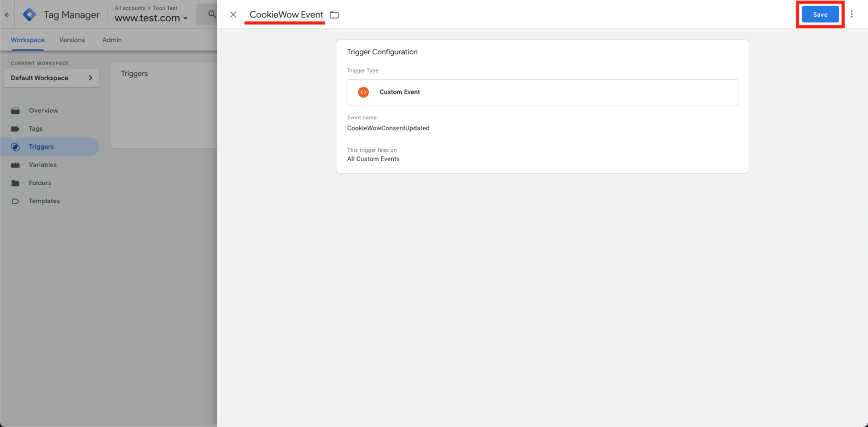
Task: Click the orange Custom Event icon
Action: (x=363, y=92)
